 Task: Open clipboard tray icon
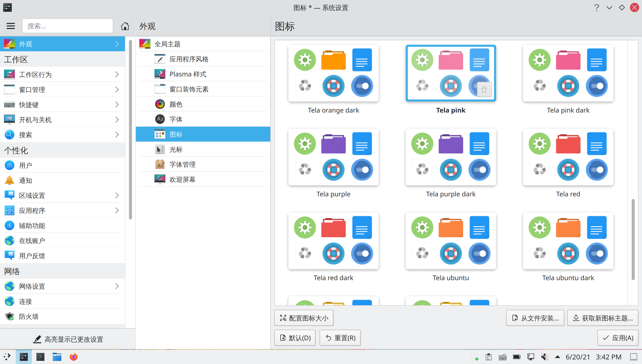click(489, 357)
